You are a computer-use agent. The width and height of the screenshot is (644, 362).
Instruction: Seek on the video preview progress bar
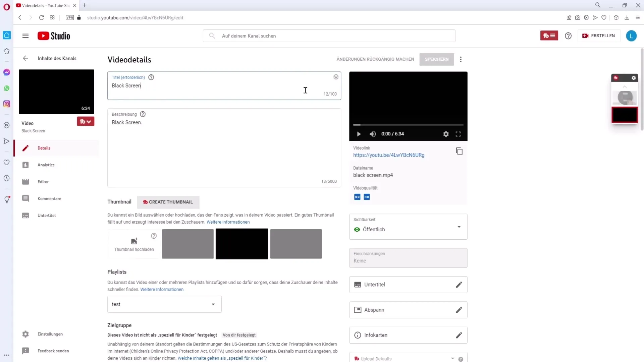pos(408,125)
